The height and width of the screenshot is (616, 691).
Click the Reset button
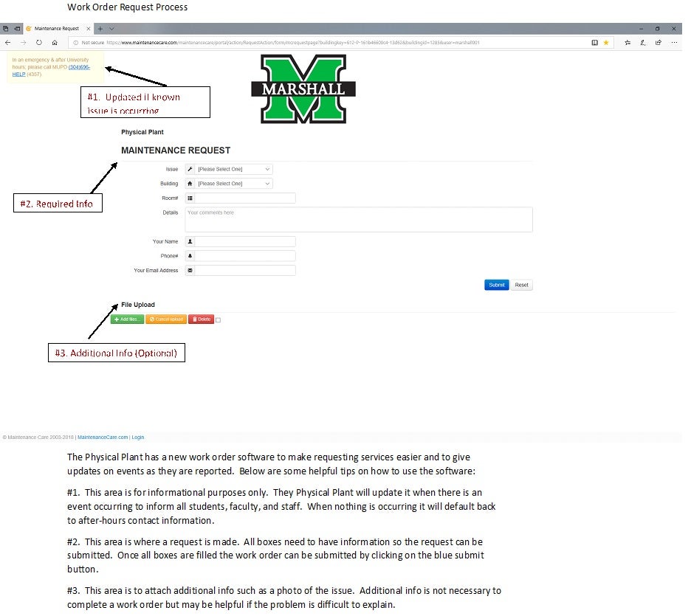click(x=521, y=285)
